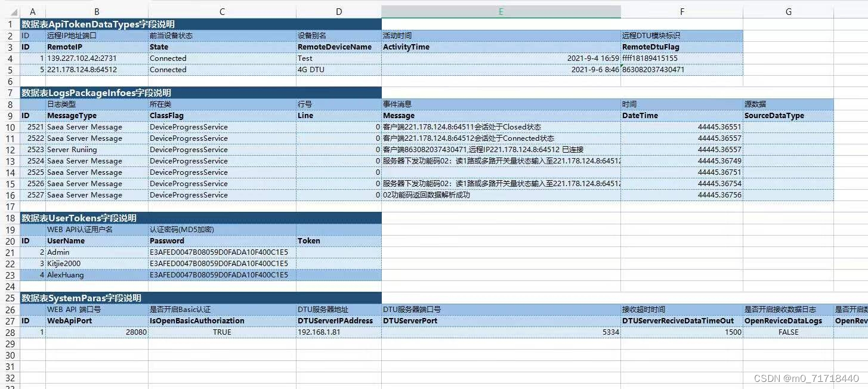Click the TRUE value cell
This screenshot has width=868, height=389.
222,332
